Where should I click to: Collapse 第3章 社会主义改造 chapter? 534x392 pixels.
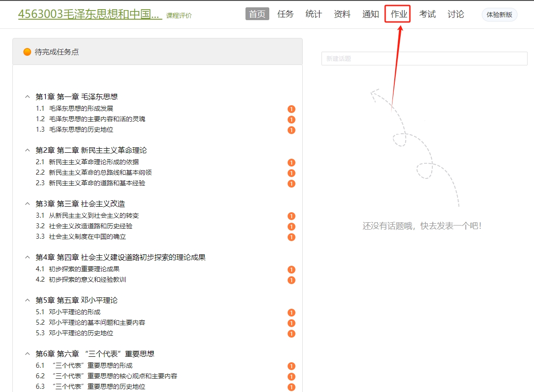27,204
